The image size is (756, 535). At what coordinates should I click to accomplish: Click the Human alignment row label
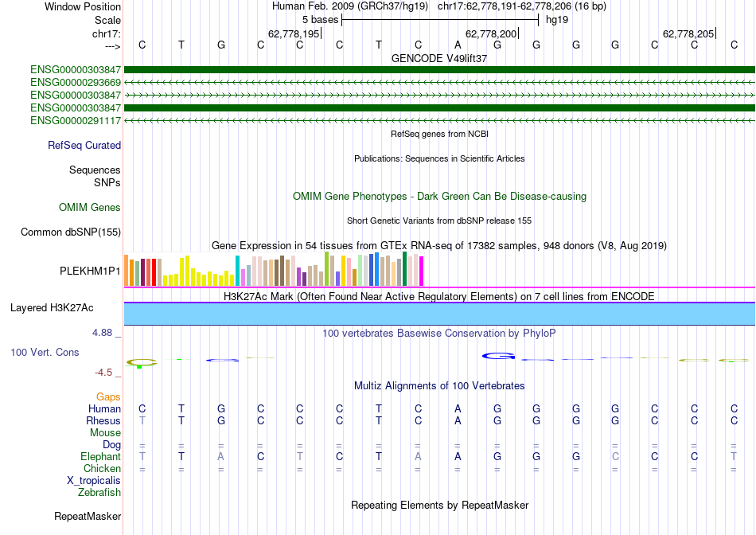click(x=104, y=409)
